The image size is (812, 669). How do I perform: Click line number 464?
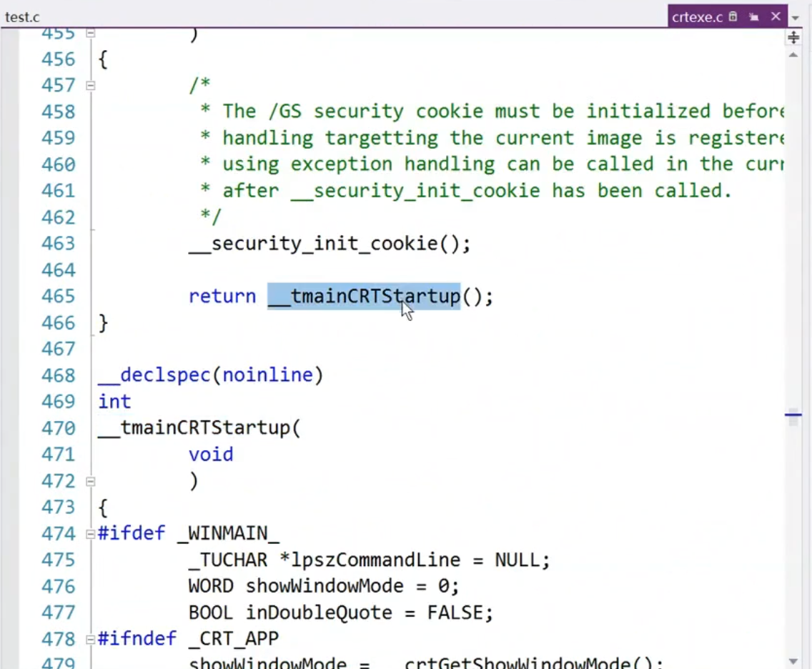pyautogui.click(x=59, y=270)
